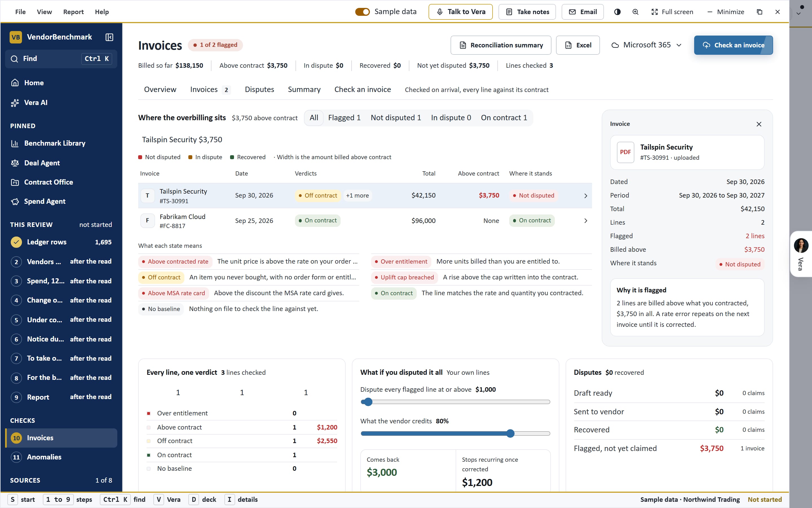
Task: Click the Not disputed status in Tailspin row
Action: point(533,196)
